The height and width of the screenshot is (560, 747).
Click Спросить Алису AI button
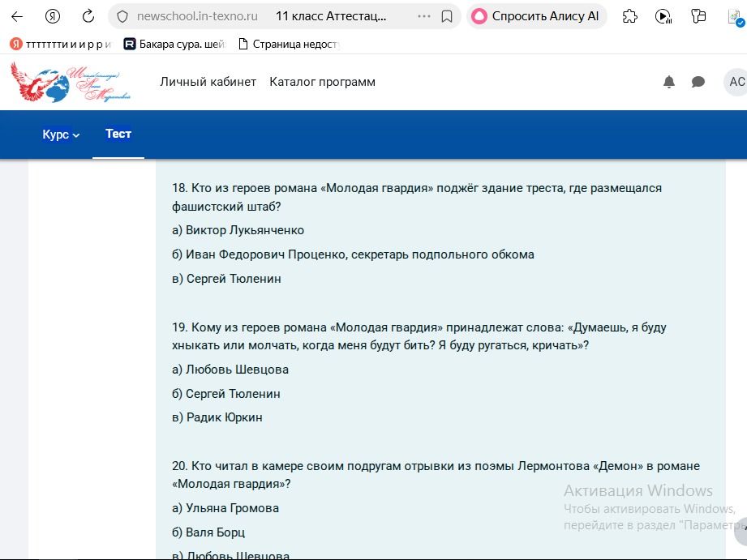tap(536, 17)
